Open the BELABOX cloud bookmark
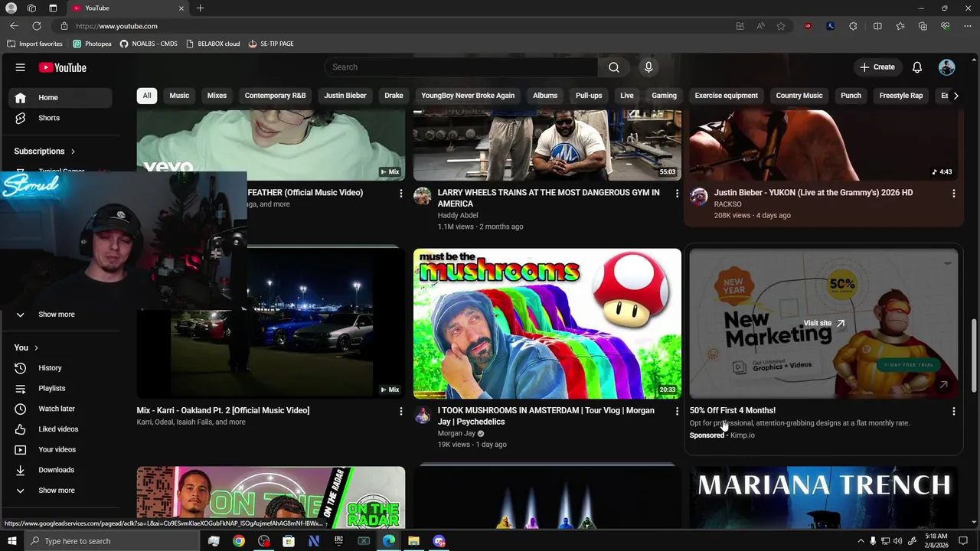Screen dimensions: 980x551 pyautogui.click(x=212, y=44)
